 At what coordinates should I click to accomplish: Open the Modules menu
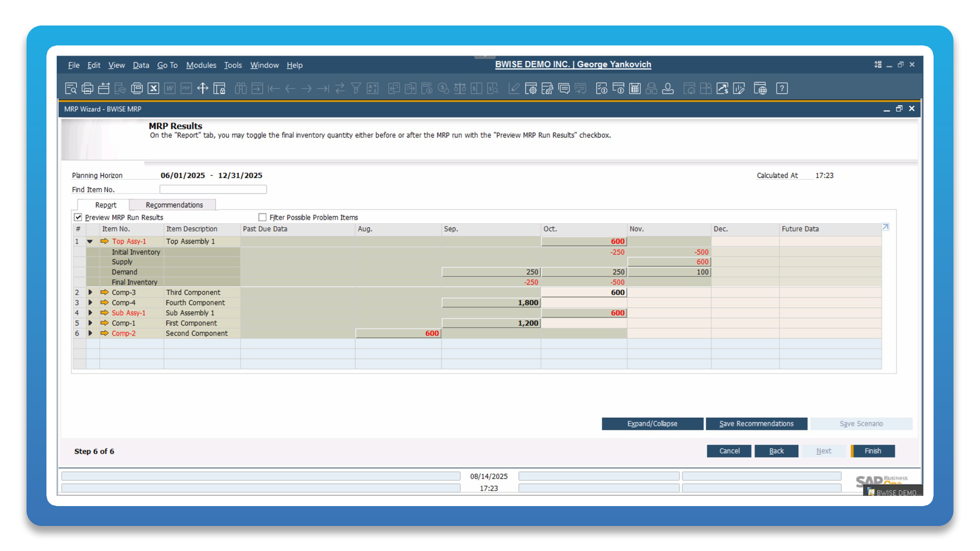(201, 65)
